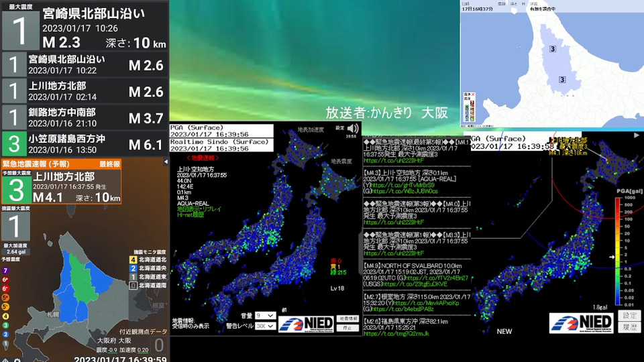This screenshot has height=362, width=644.
Task: Select the intensity 4 legend circle
Action: (x=5, y=316)
